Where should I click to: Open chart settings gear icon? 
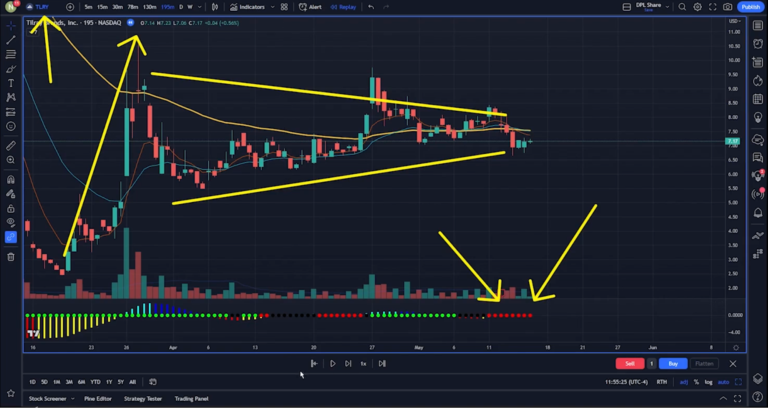click(x=697, y=7)
